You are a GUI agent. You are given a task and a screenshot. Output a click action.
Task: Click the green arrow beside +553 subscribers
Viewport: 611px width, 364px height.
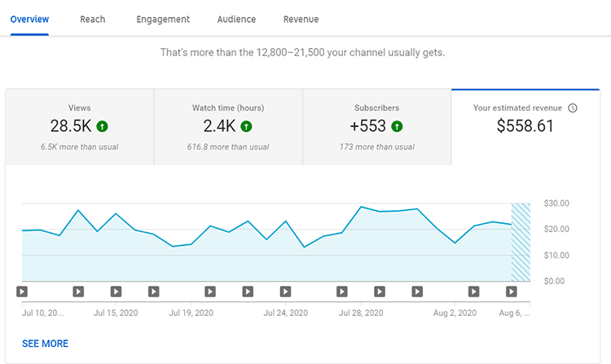(x=397, y=126)
